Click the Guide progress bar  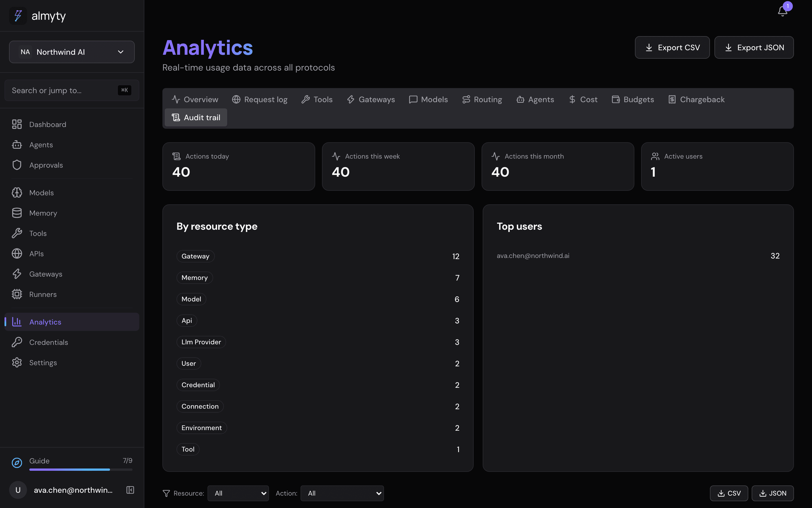click(81, 469)
